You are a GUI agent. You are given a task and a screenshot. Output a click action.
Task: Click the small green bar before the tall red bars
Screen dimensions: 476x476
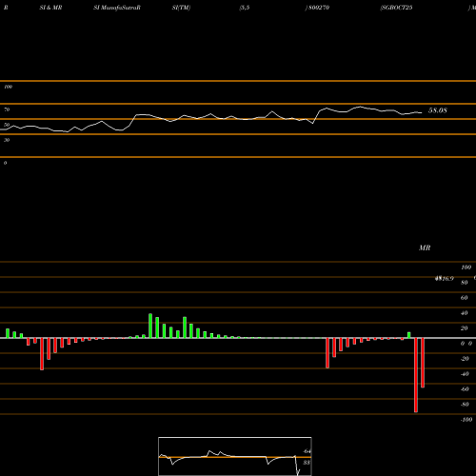[x=409, y=335]
